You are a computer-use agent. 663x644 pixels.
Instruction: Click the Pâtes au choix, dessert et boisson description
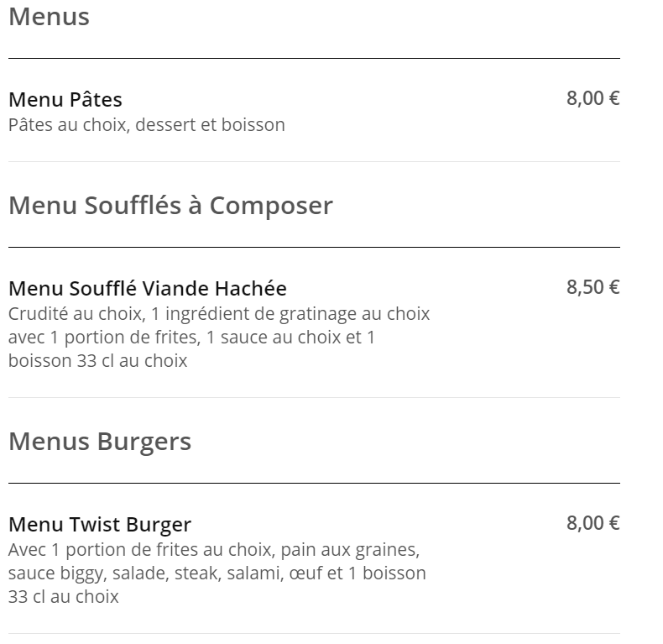(x=147, y=125)
